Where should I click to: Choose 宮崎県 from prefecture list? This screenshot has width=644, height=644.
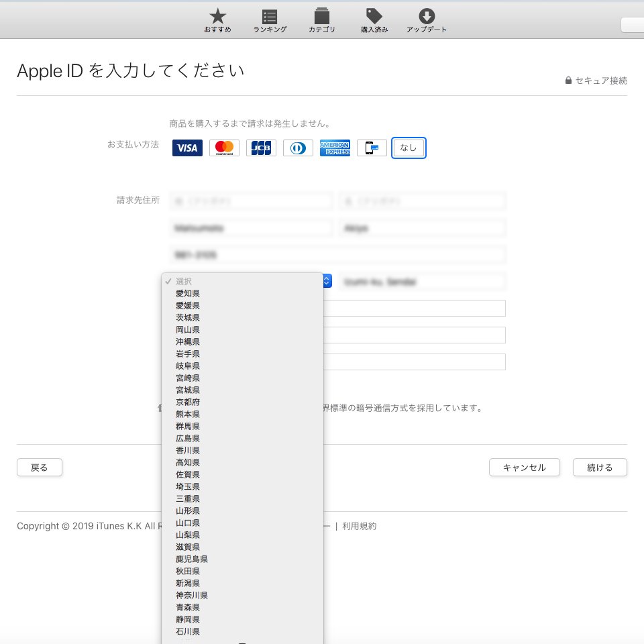(242, 378)
